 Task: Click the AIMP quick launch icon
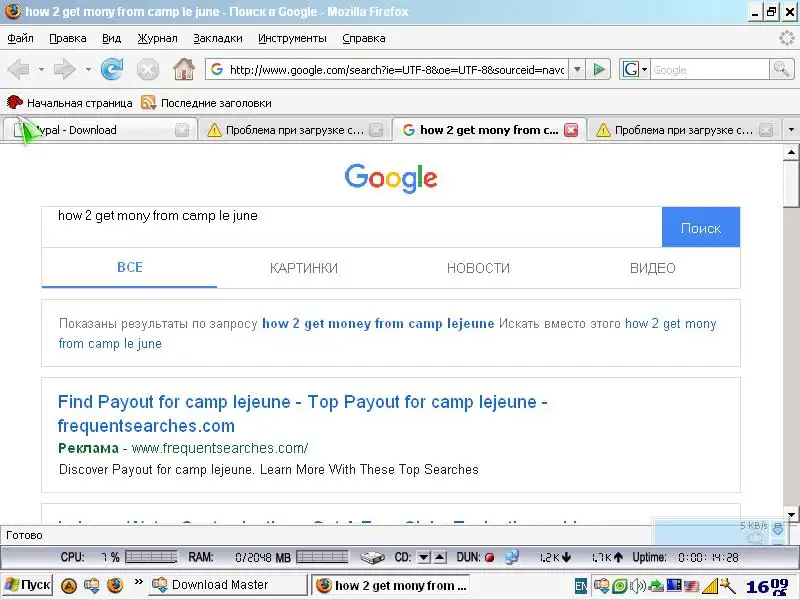[x=69, y=585]
